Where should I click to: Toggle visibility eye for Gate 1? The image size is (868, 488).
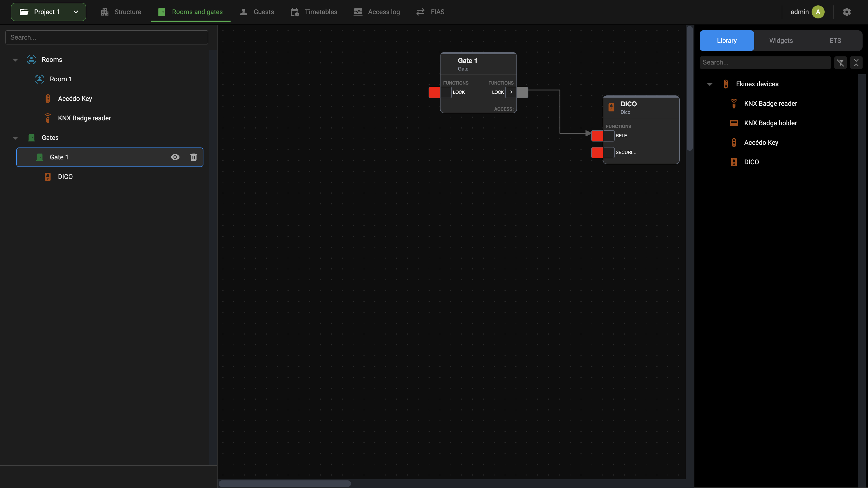pyautogui.click(x=175, y=157)
